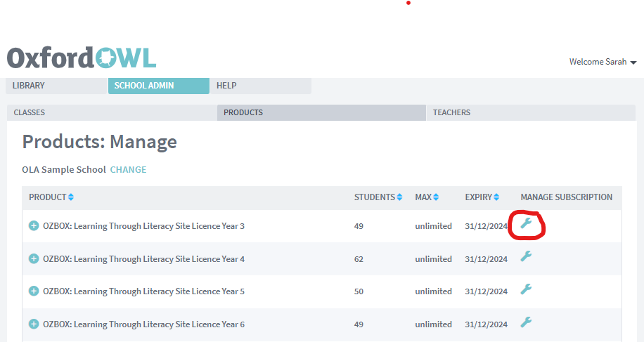The height and width of the screenshot is (342, 644).
Task: Click the Year 3 expiry date 31/12/2024
Action: coord(487,226)
